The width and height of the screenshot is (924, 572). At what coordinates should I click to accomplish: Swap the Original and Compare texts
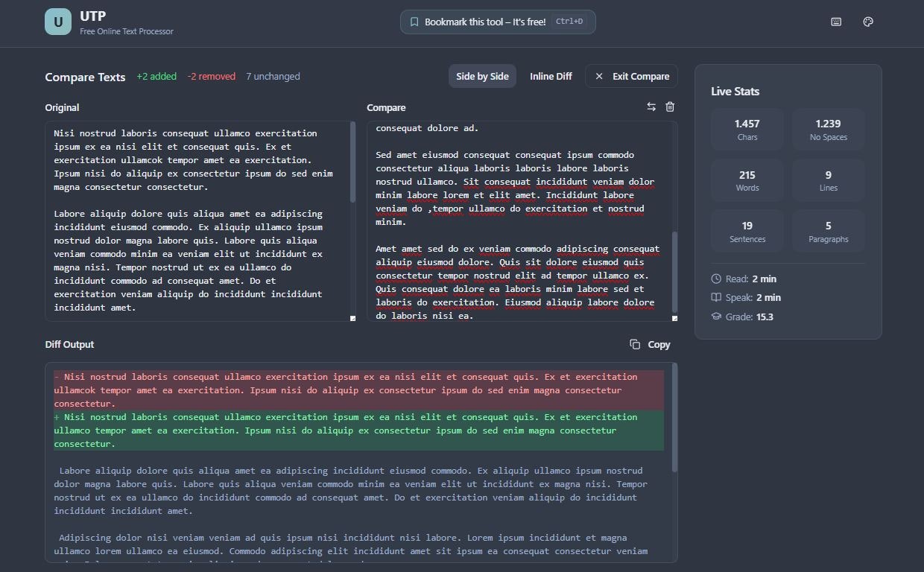[x=651, y=107]
